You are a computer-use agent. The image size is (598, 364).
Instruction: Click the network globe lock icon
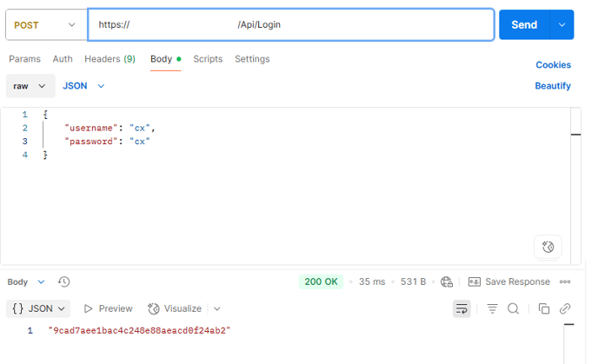447,282
